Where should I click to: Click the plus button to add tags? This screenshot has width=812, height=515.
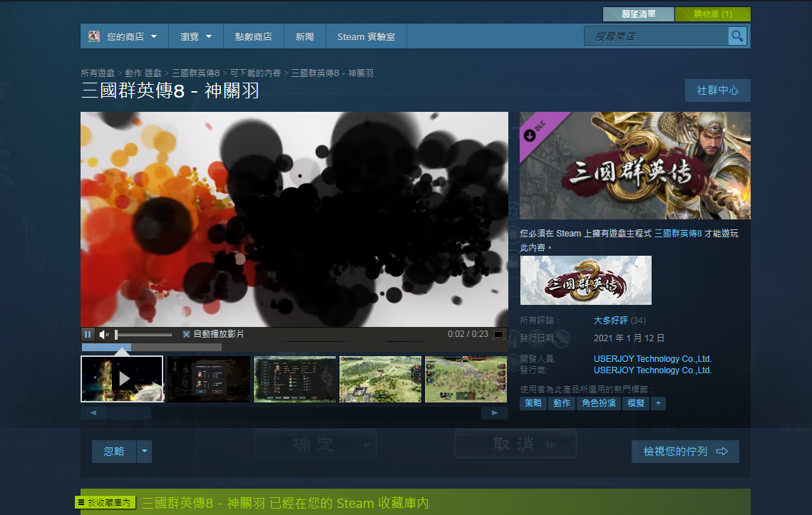(658, 403)
